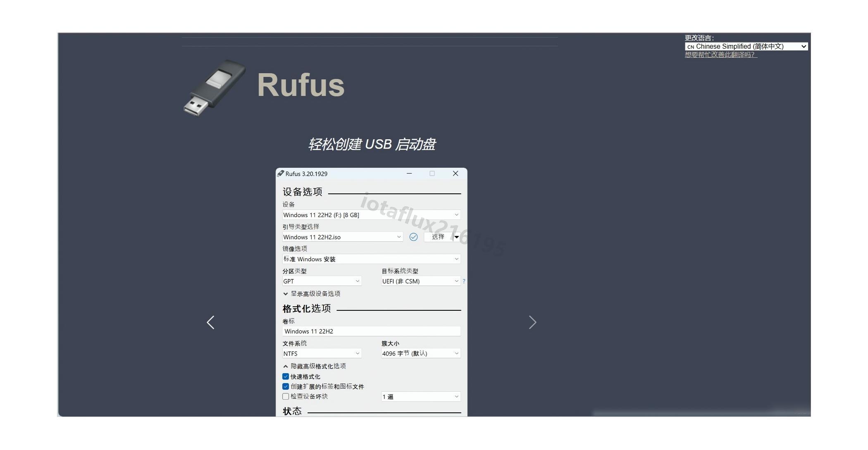868x450 pixels.
Task: Go to next slide with right arrow
Action: click(x=532, y=322)
